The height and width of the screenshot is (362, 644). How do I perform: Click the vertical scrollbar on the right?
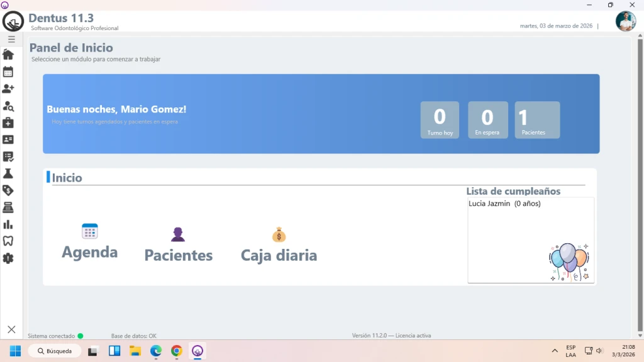640,185
